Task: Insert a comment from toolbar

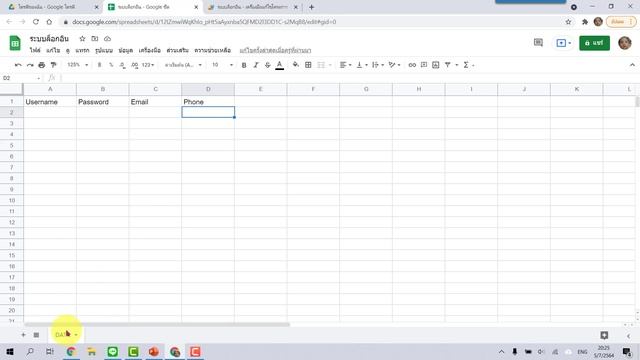Action: tap(424, 65)
